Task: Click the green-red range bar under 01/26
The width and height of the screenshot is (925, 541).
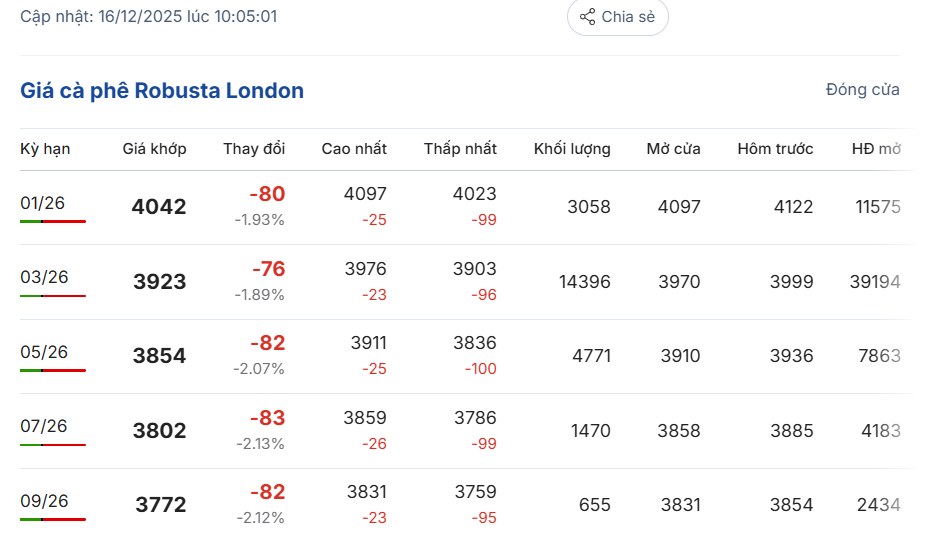Action: tap(53, 221)
